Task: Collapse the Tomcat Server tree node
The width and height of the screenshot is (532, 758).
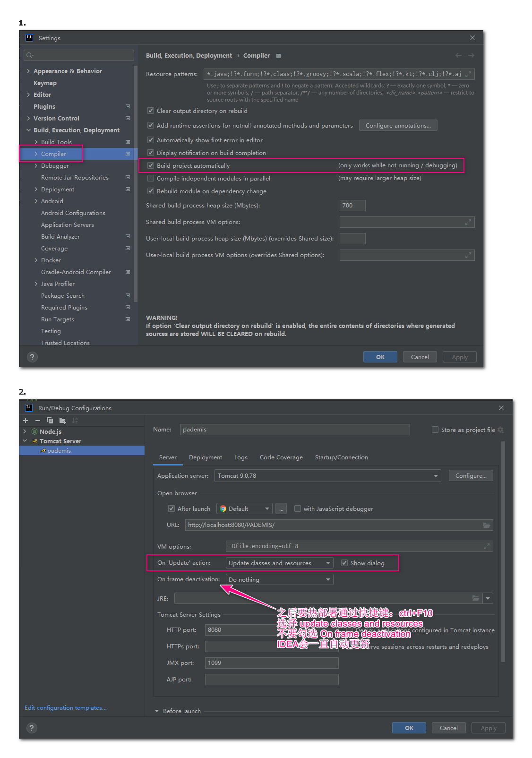Action: [25, 441]
